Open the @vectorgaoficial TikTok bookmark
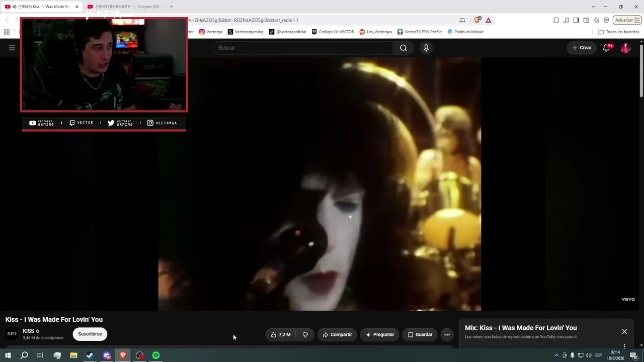 287,32
